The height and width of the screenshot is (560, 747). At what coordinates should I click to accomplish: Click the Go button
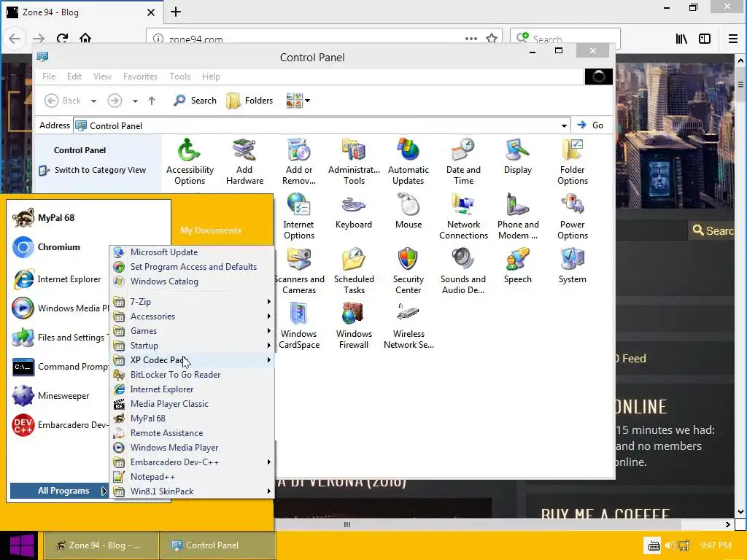pos(591,125)
